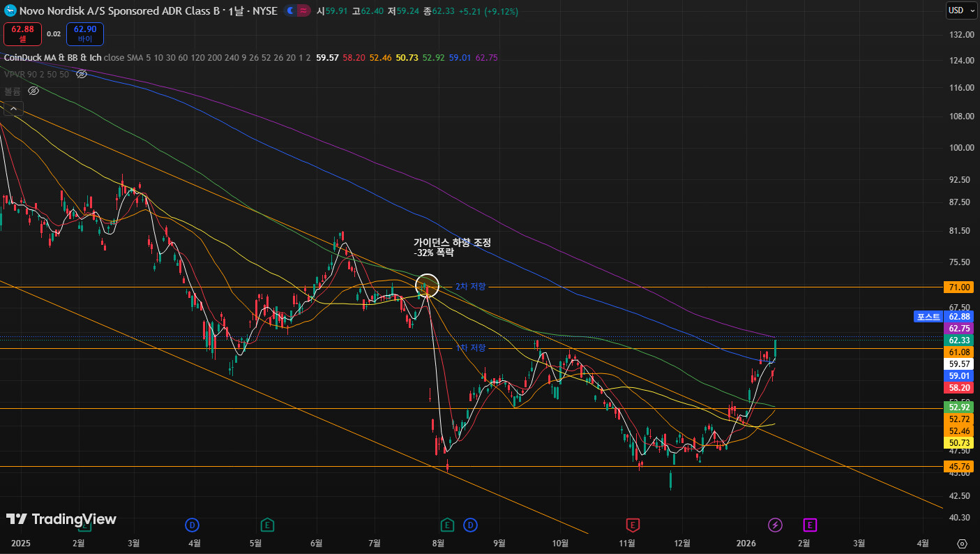
Task: Click the 62.90 바이 buy button
Action: [85, 33]
